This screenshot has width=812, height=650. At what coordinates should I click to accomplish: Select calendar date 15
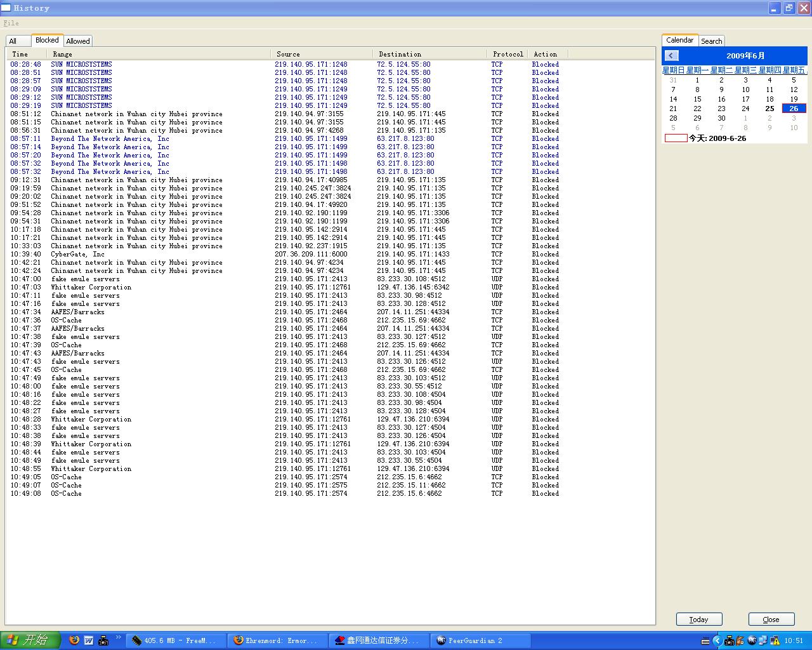[x=697, y=99]
